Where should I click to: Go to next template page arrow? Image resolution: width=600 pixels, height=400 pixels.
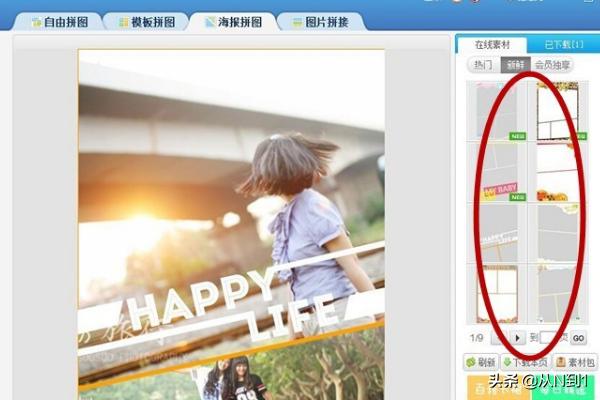pyautogui.click(x=519, y=339)
